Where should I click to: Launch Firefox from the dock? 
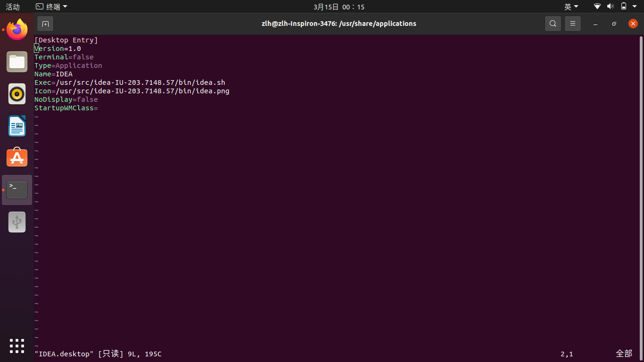point(17,30)
